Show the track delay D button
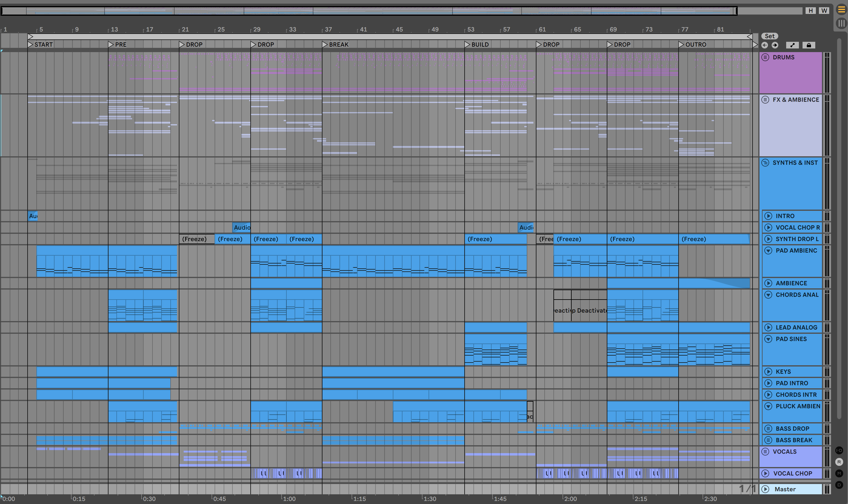 pyautogui.click(x=839, y=485)
